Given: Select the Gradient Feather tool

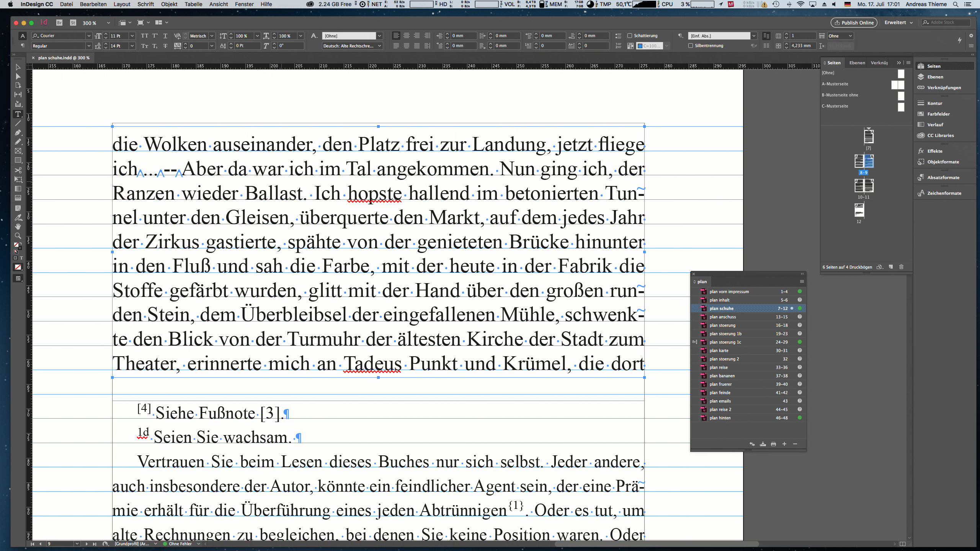Looking at the screenshot, I should tap(18, 198).
